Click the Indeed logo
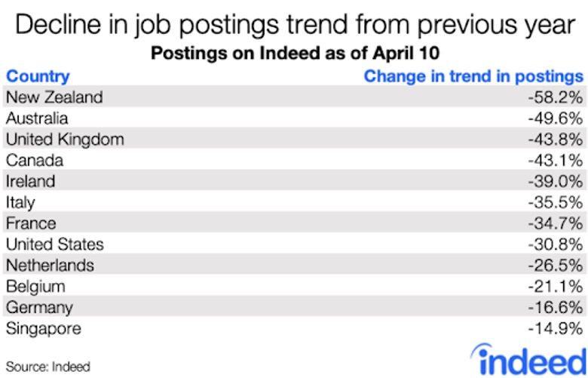The height and width of the screenshot is (378, 588). coord(528,360)
